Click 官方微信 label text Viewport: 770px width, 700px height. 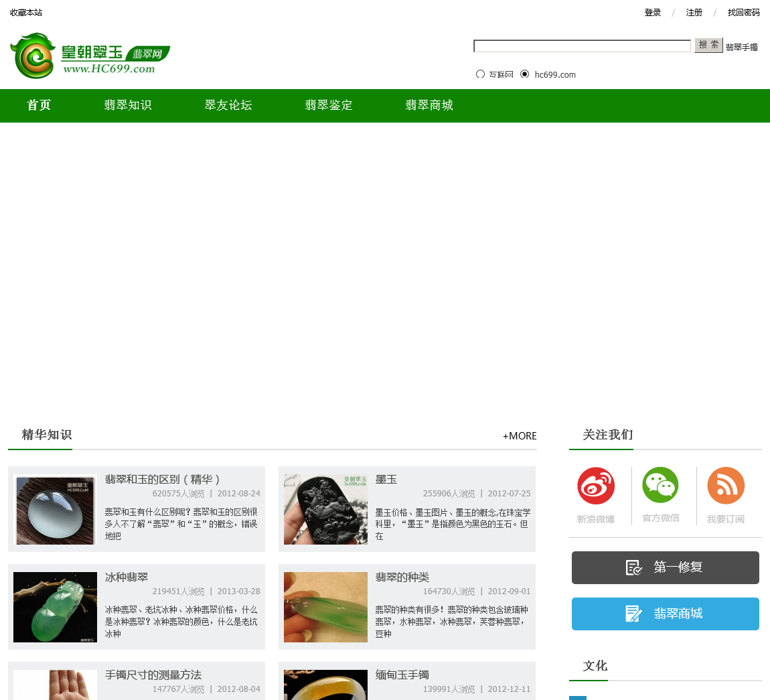point(660,518)
